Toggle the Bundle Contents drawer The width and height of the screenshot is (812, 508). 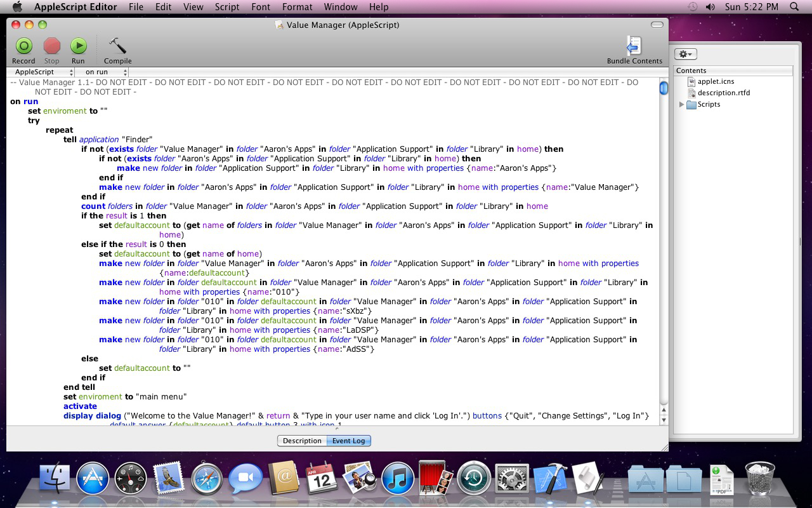634,47
